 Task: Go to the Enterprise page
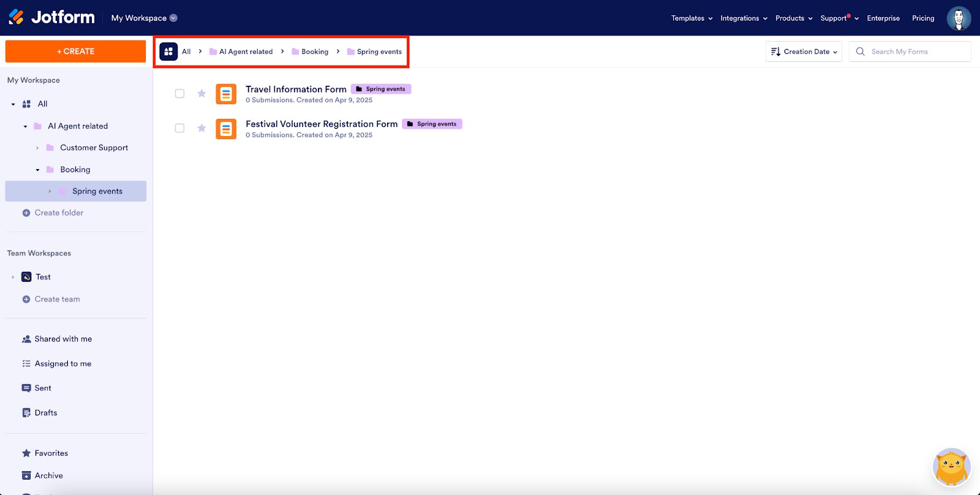tap(883, 18)
